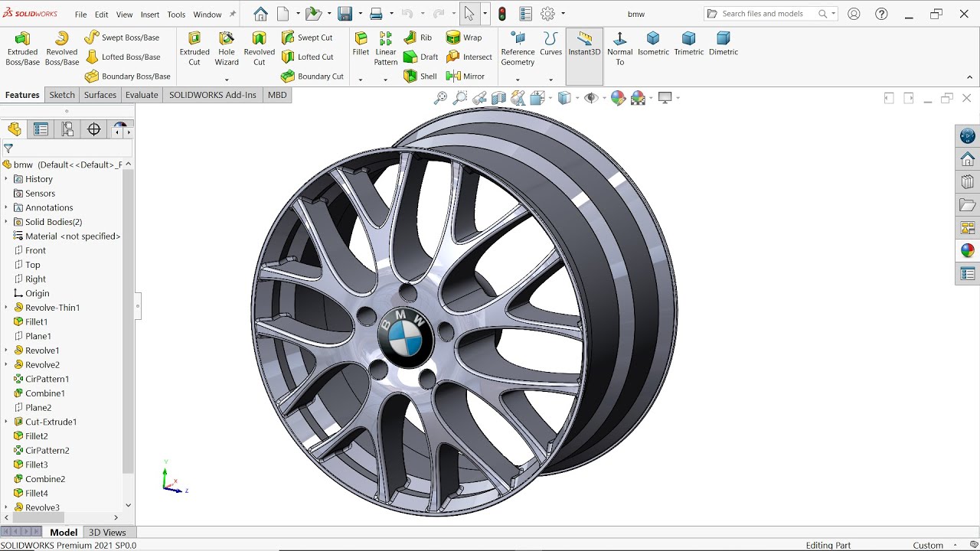Switch to the Surfaces tab

tap(100, 95)
